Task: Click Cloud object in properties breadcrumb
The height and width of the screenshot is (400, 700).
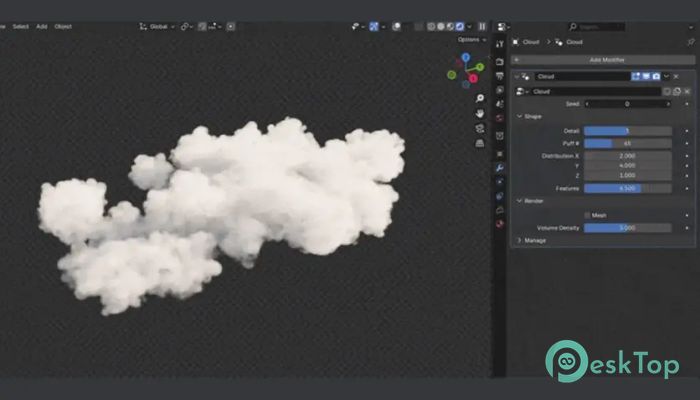Action: 527,42
